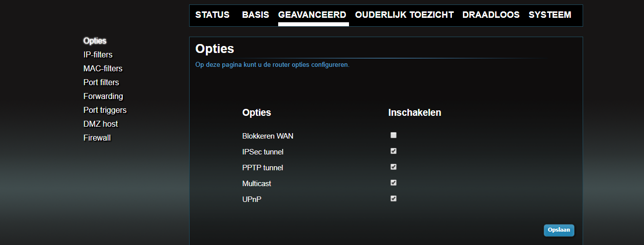Uncheck the PPTP tunnel option

(x=394, y=167)
